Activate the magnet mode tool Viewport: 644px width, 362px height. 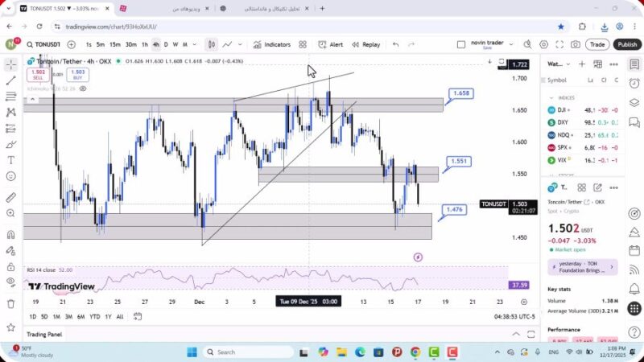click(10, 235)
